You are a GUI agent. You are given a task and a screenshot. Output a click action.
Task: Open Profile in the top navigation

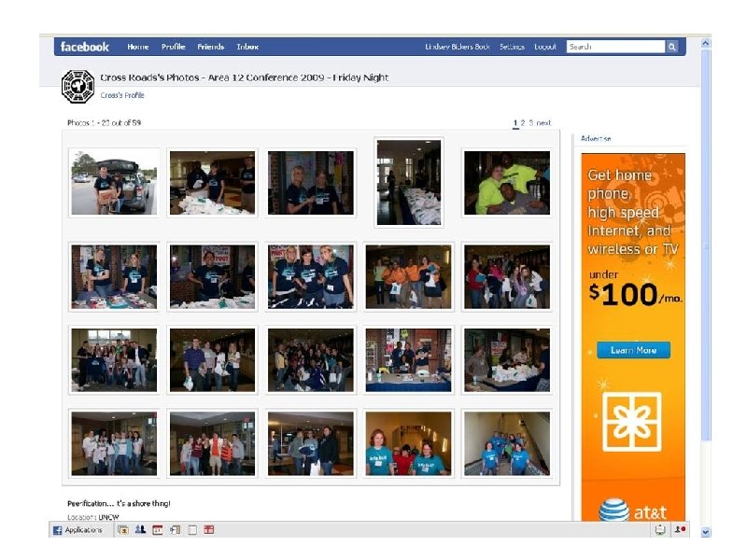tap(173, 47)
